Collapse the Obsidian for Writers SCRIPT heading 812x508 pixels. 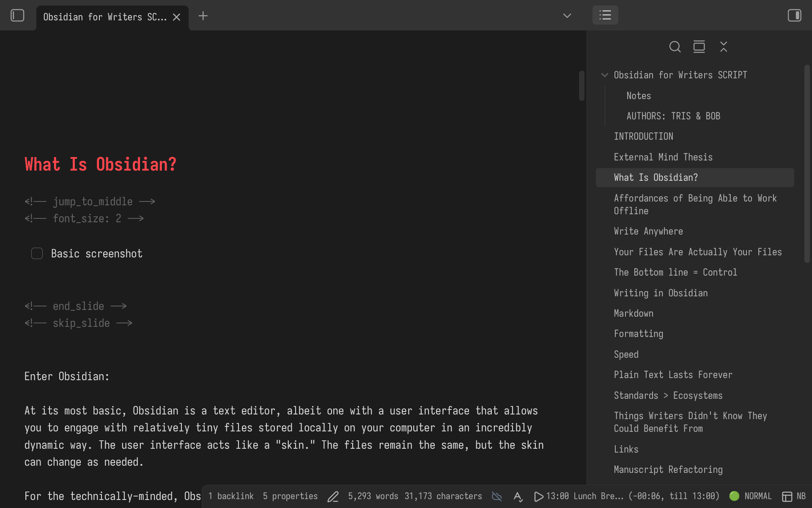coord(605,75)
